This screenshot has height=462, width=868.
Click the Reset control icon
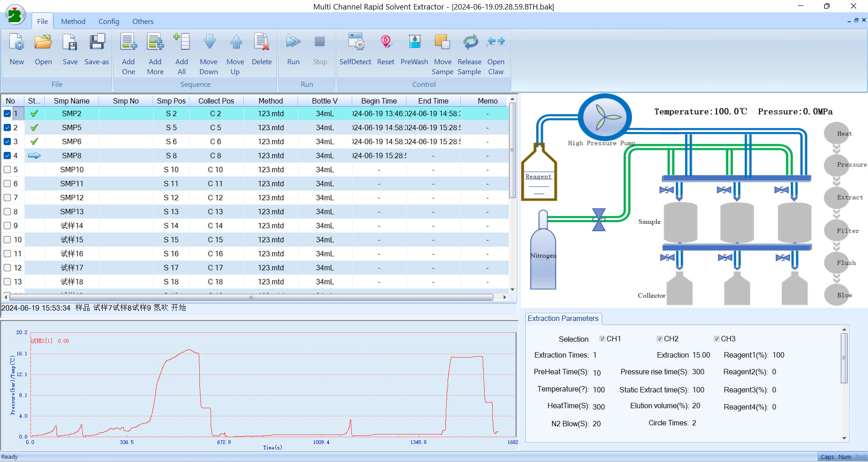point(386,42)
